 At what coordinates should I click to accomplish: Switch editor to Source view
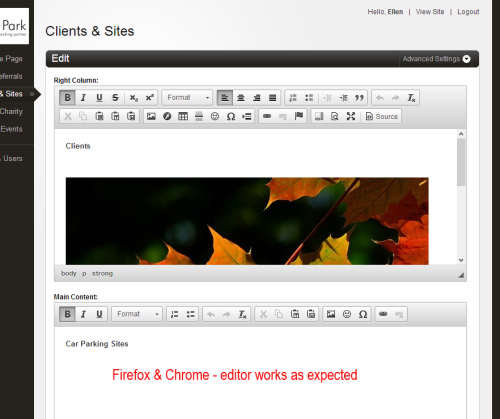pos(382,116)
